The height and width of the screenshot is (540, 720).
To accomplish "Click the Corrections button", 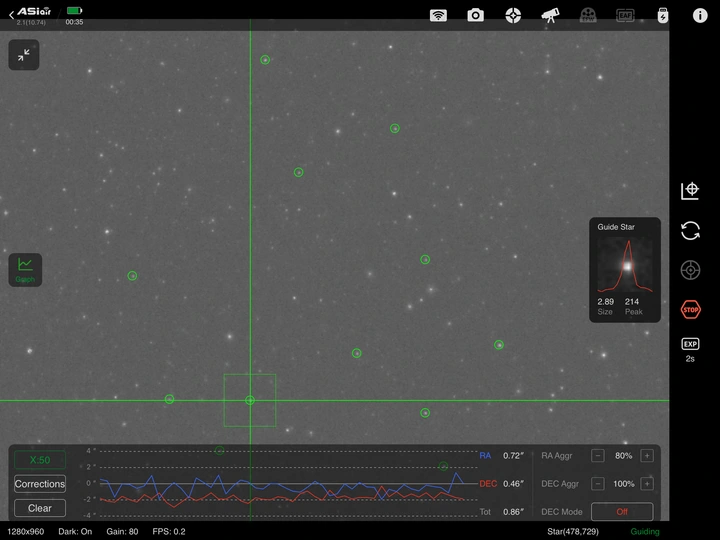I will (40, 484).
